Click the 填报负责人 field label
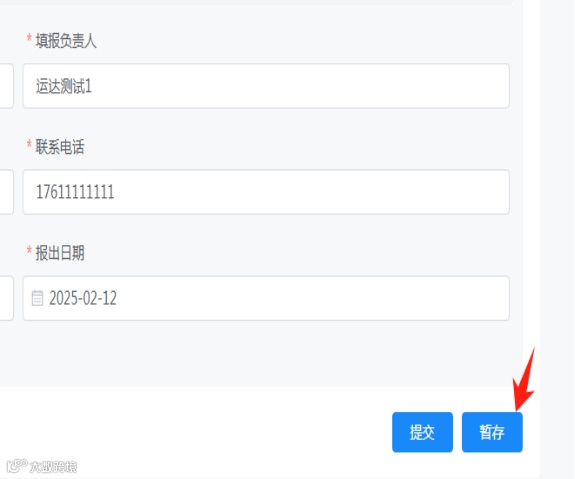 (66, 41)
